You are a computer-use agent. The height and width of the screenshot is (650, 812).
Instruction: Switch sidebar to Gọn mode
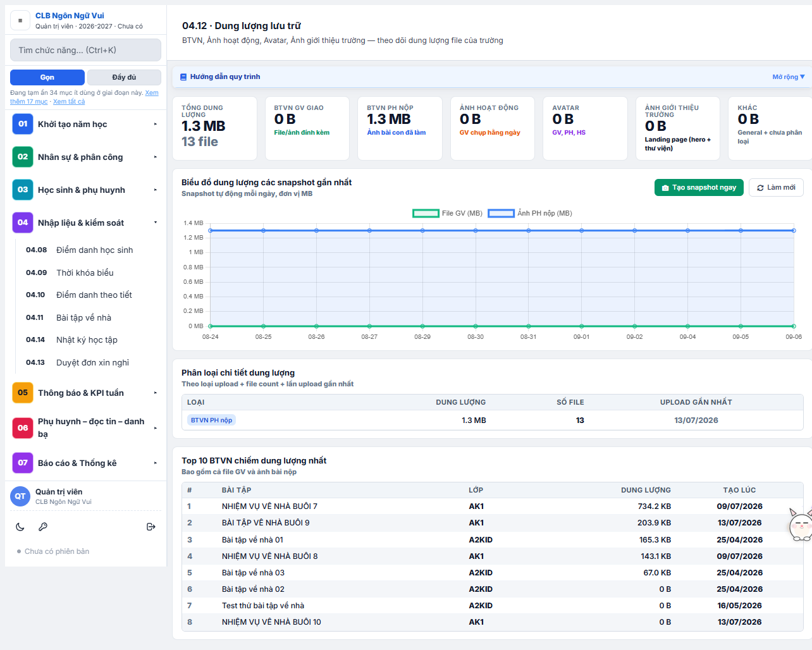pos(47,77)
